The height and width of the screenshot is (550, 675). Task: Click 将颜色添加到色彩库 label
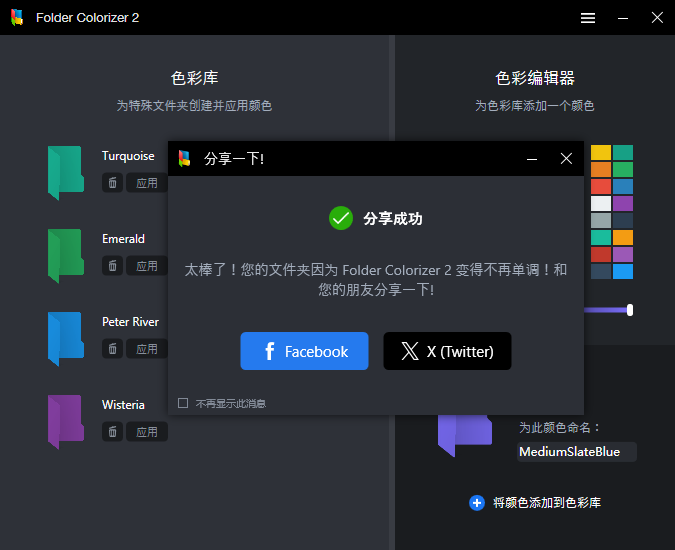(547, 503)
